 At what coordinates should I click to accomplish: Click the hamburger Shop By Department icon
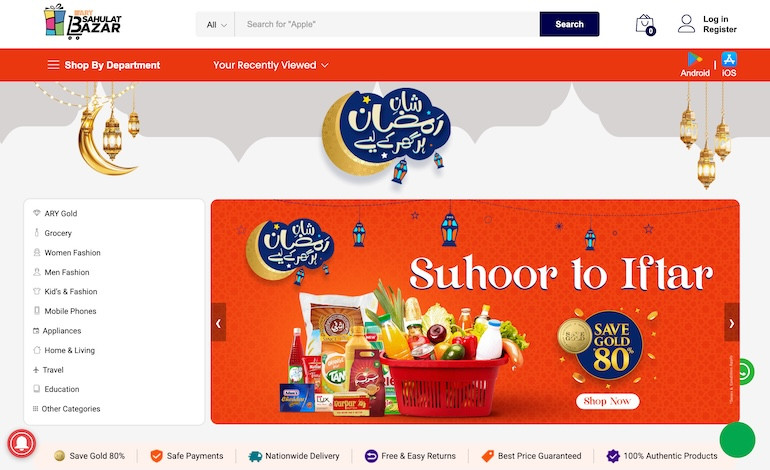tap(54, 65)
